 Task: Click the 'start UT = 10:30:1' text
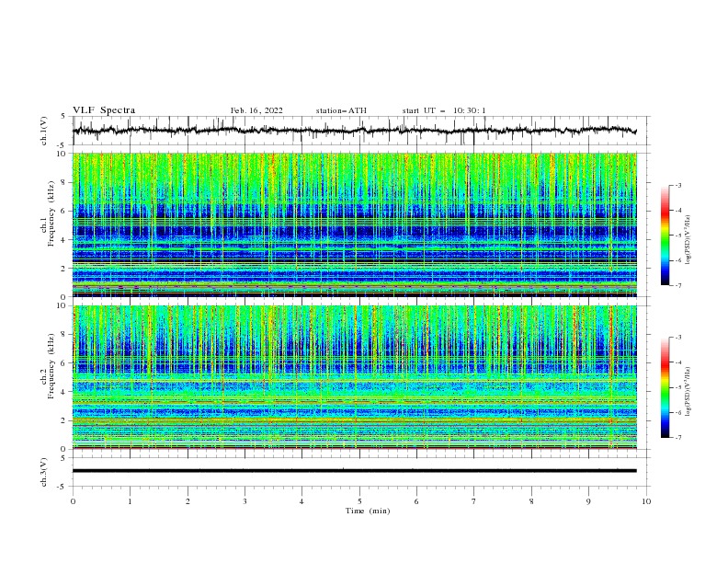tap(444, 110)
